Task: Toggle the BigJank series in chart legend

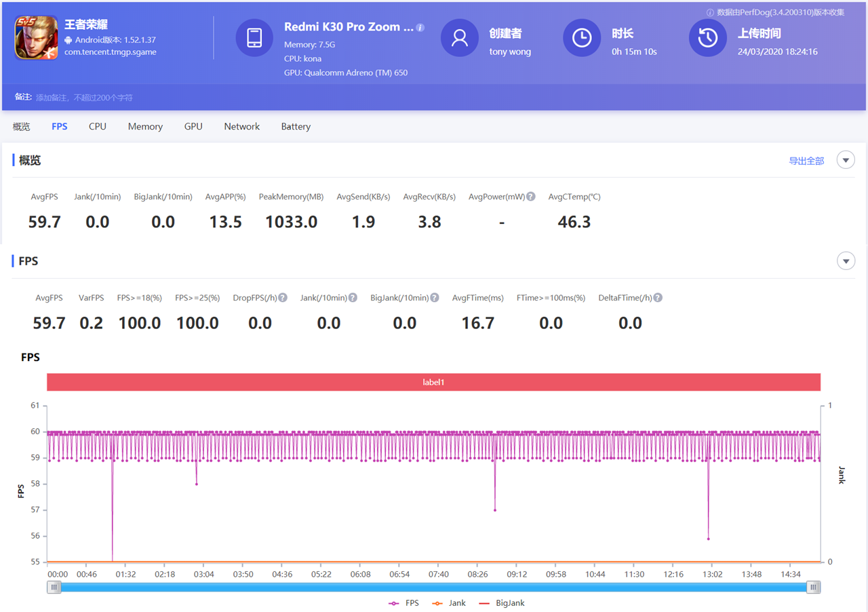Action: pos(502,603)
